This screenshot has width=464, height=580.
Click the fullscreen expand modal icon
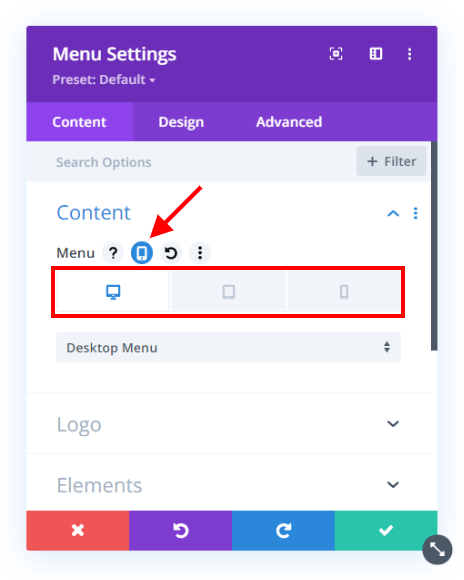[x=336, y=54]
